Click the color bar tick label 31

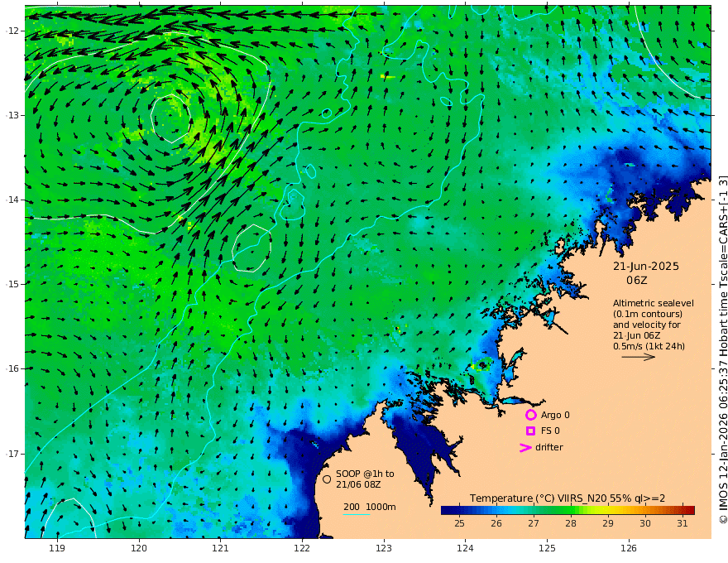682,523
